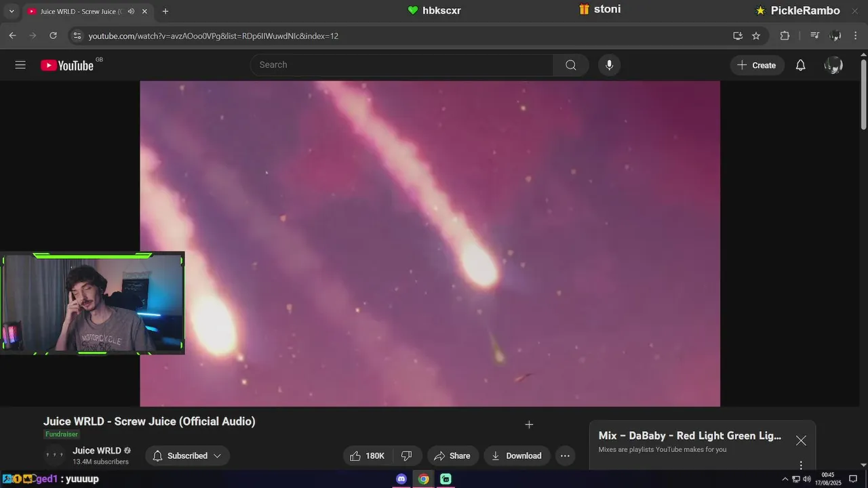Image resolution: width=868 pixels, height=488 pixels.
Task: Go back in browser history
Action: pyautogui.click(x=12, y=36)
